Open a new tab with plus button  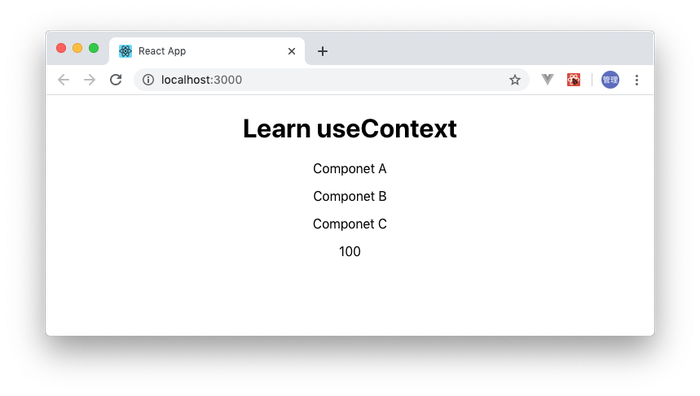coord(322,51)
